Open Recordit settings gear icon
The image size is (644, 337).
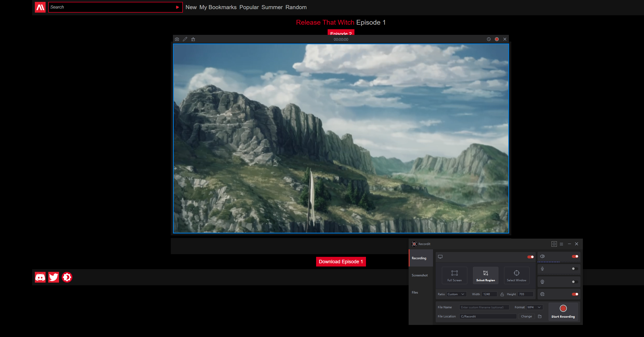click(554, 244)
